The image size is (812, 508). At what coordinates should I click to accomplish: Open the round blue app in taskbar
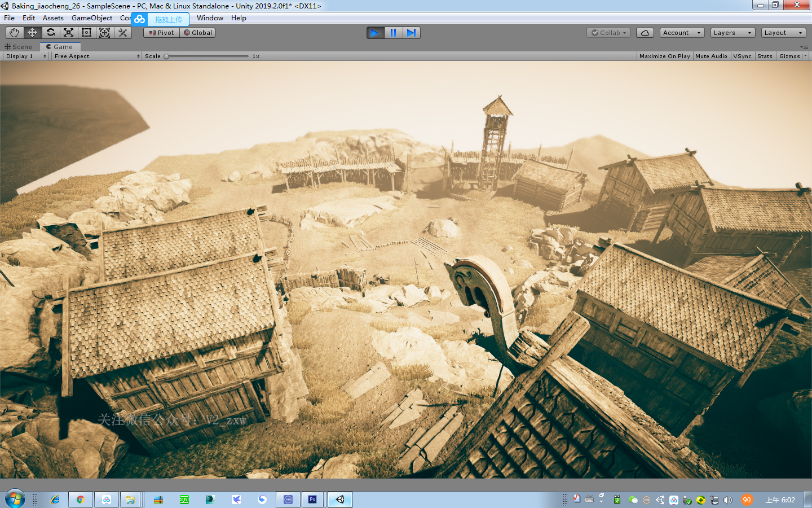pos(288,500)
